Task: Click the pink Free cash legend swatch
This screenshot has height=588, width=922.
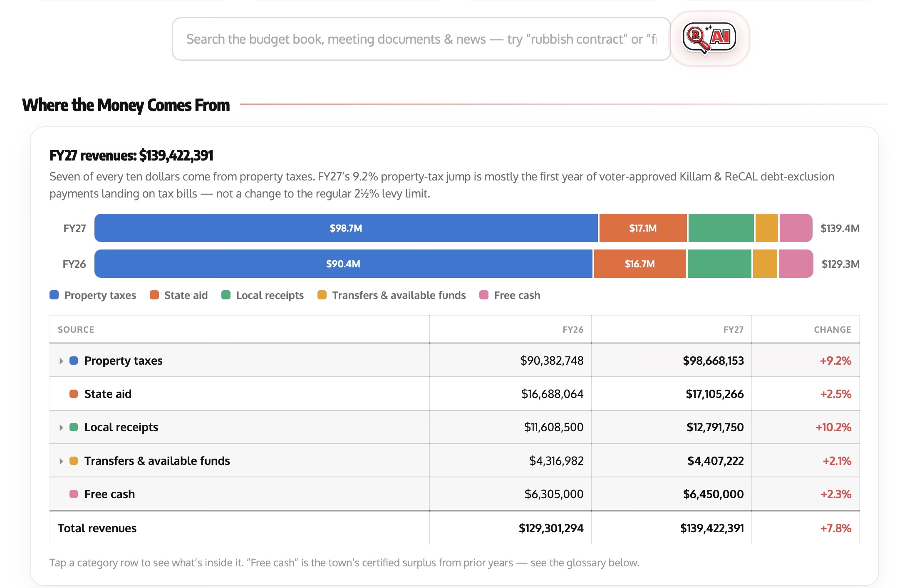Action: [x=484, y=295]
